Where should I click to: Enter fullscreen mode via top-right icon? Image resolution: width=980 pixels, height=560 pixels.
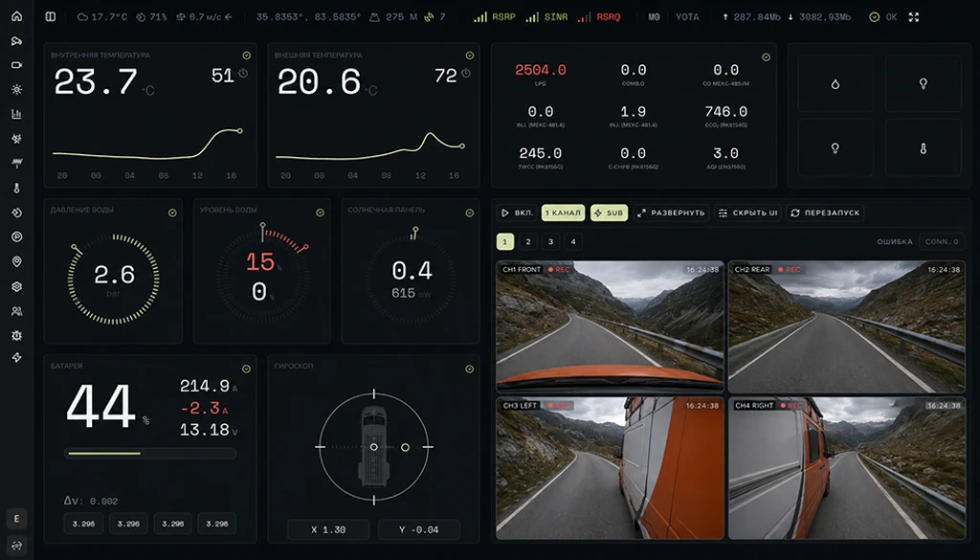coord(914,17)
